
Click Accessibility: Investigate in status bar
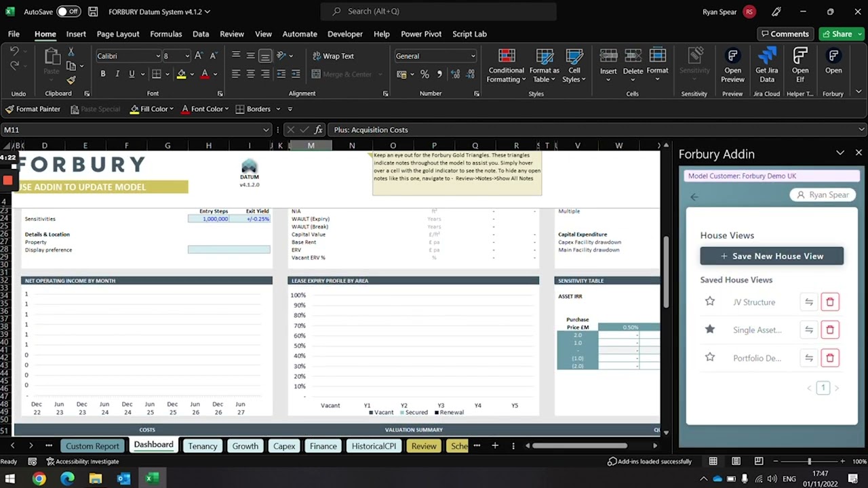click(x=82, y=462)
